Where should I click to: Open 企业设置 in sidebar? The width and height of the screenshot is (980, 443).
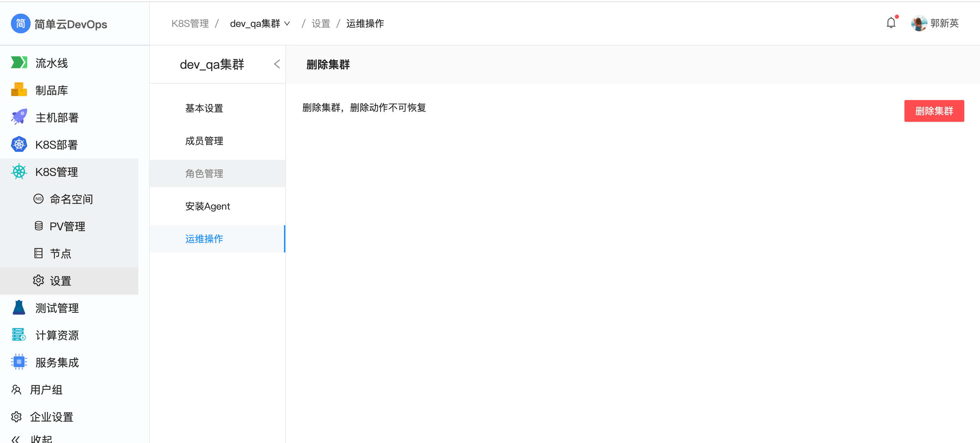51,417
